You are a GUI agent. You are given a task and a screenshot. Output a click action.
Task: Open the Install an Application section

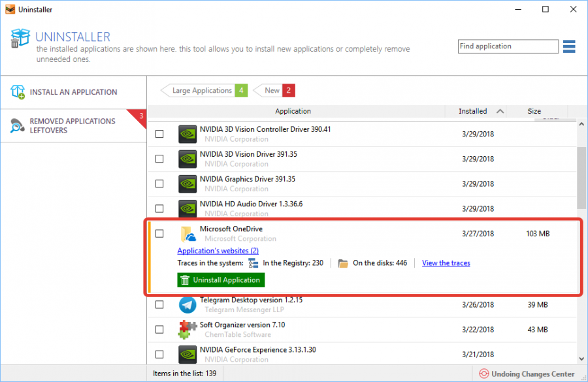tap(73, 92)
